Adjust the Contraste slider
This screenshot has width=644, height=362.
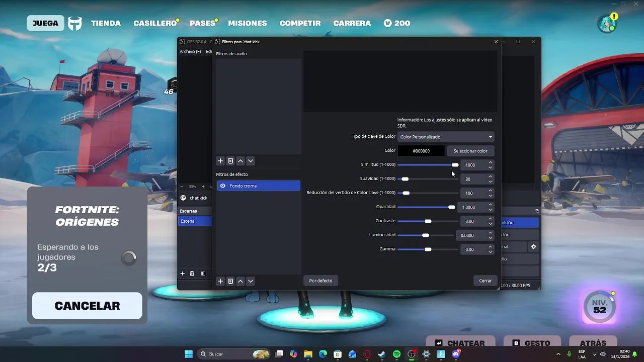pyautogui.click(x=428, y=221)
